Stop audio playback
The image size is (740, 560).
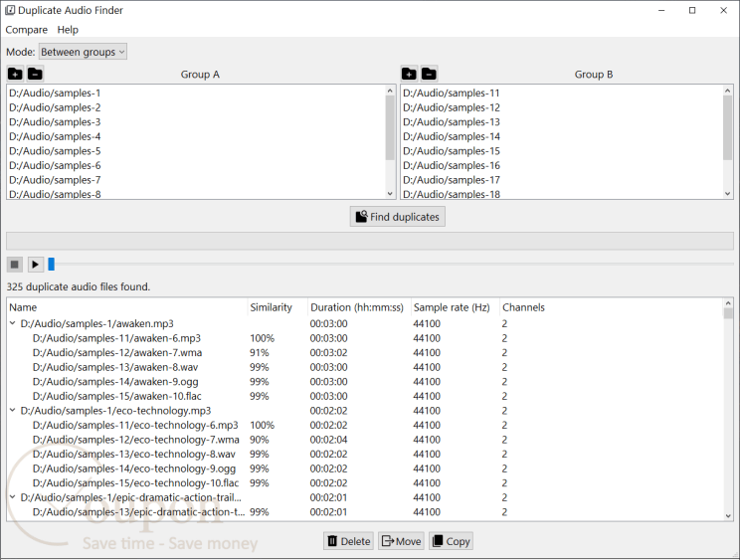tap(15, 265)
